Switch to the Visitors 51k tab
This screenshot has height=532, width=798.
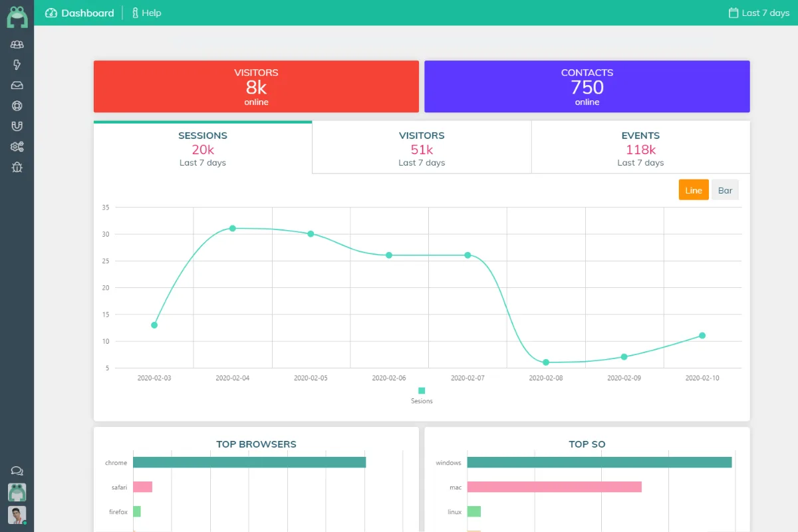point(422,148)
